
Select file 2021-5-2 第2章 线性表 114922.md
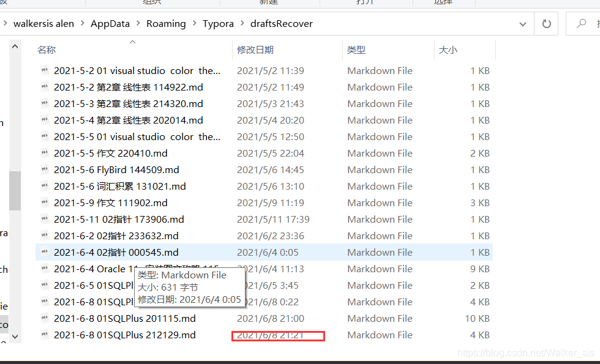click(x=128, y=87)
